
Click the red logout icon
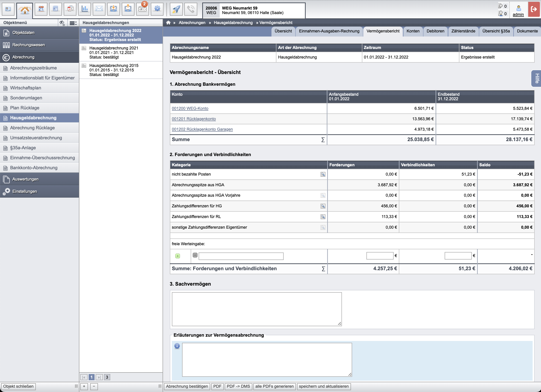pyautogui.click(x=534, y=9)
